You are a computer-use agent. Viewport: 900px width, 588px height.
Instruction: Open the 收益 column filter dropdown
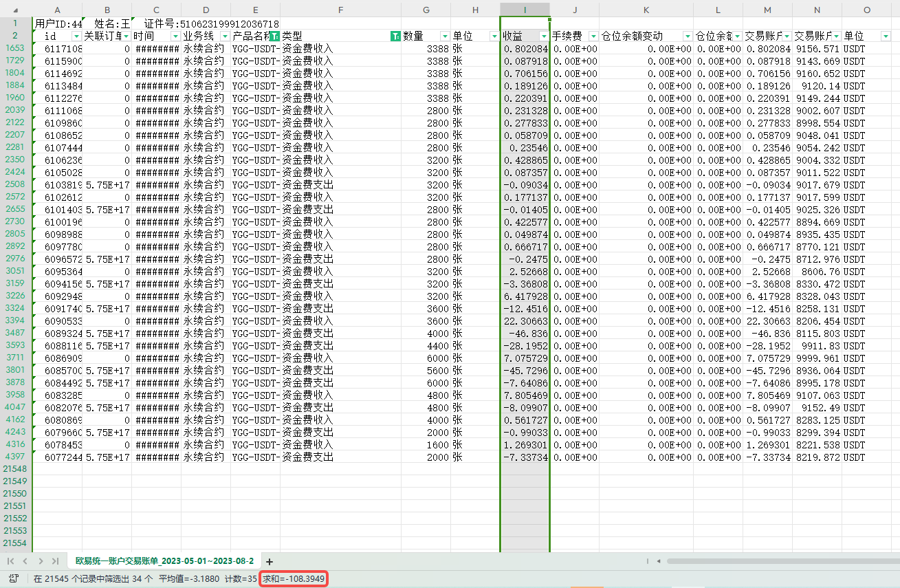[544, 36]
